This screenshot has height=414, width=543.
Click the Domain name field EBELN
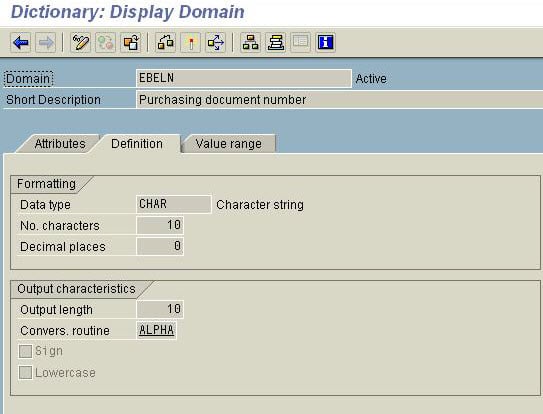pyautogui.click(x=244, y=78)
